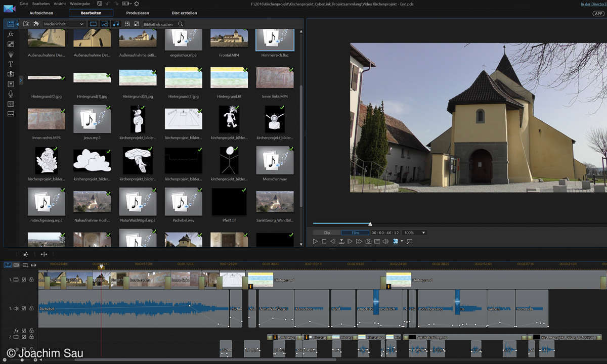The width and height of the screenshot is (607, 364).
Task: Click the search magnifier in library
Action: coord(181,24)
